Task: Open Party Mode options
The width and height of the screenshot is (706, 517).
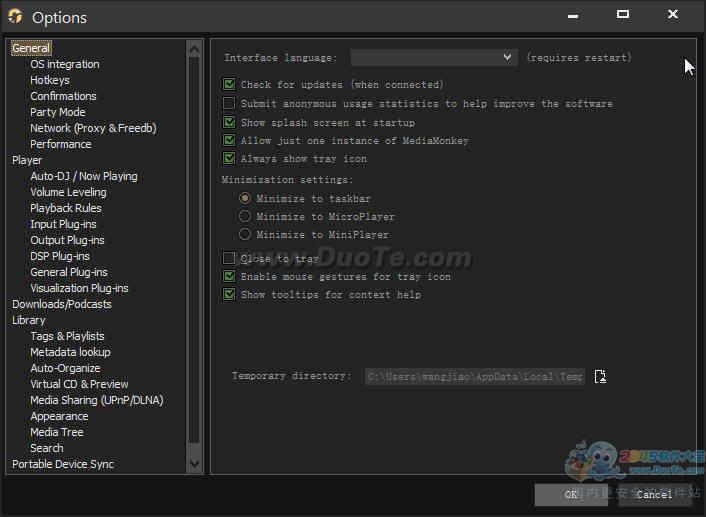Action: [x=58, y=112]
